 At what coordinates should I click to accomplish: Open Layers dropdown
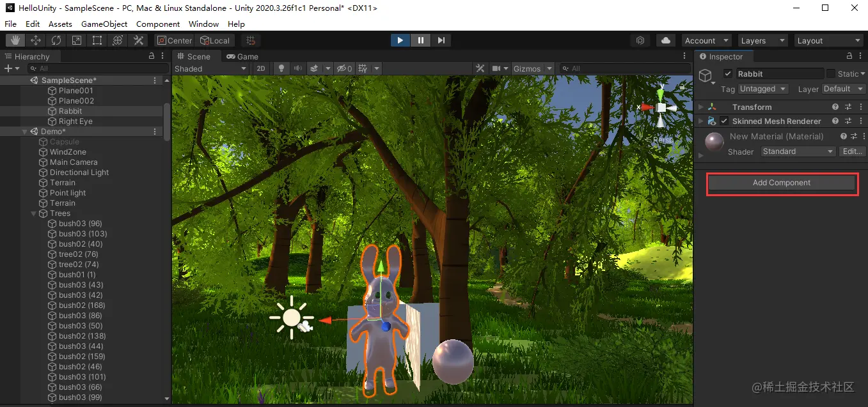click(x=763, y=40)
